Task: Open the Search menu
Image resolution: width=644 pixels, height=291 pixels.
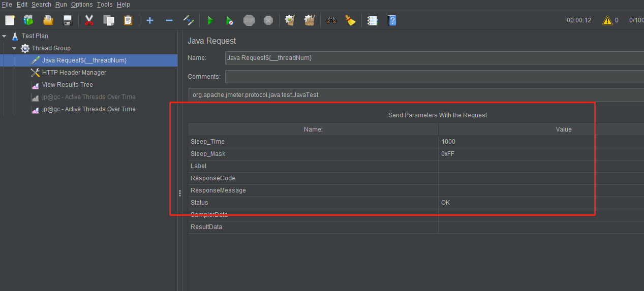Action: [41, 5]
